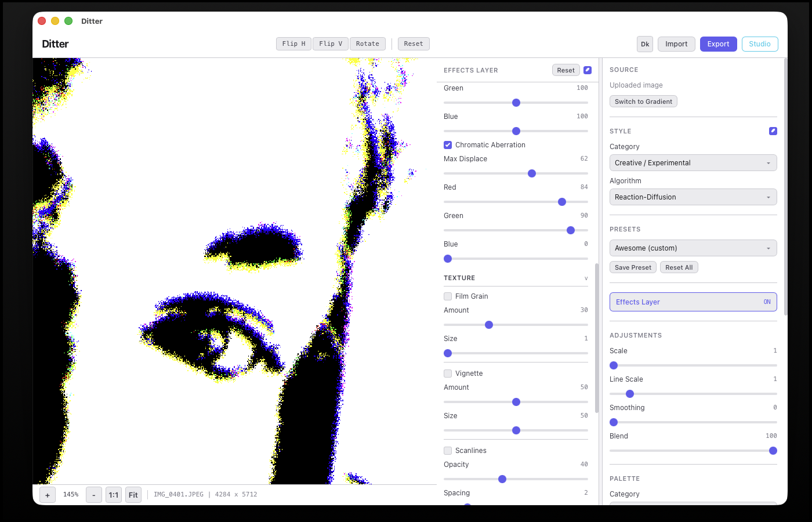
Task: Click the Export button
Action: (718, 44)
